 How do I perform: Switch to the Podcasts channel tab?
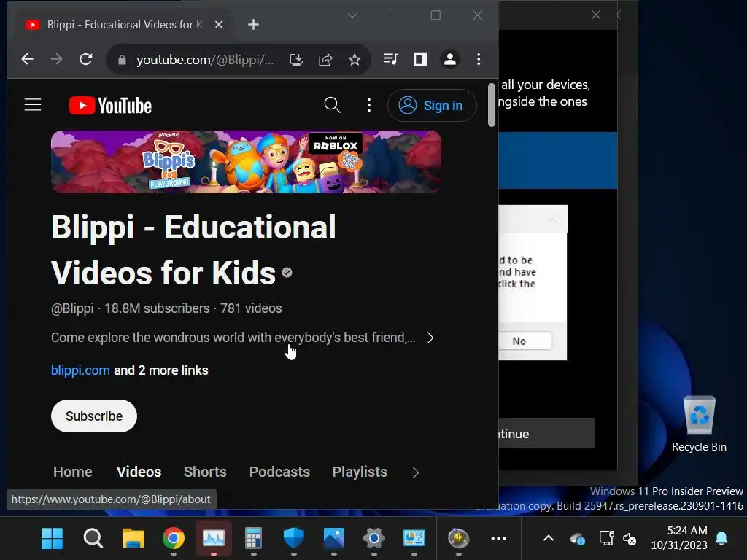click(x=279, y=472)
